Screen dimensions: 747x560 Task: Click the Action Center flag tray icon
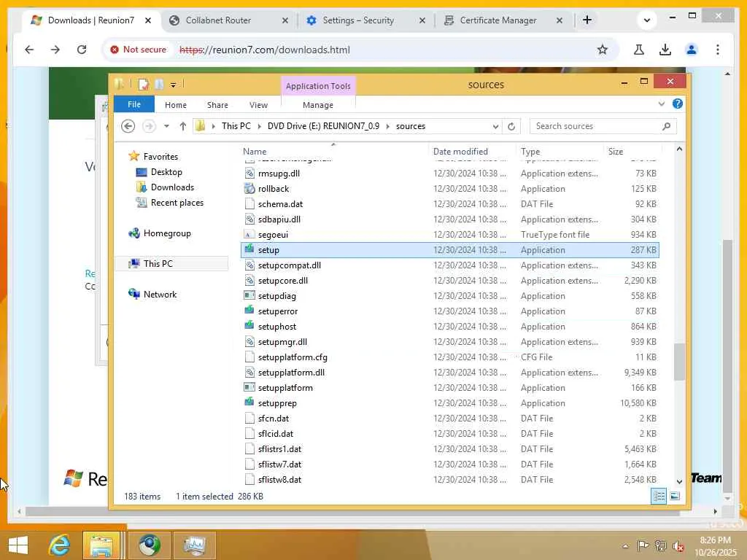click(x=643, y=545)
